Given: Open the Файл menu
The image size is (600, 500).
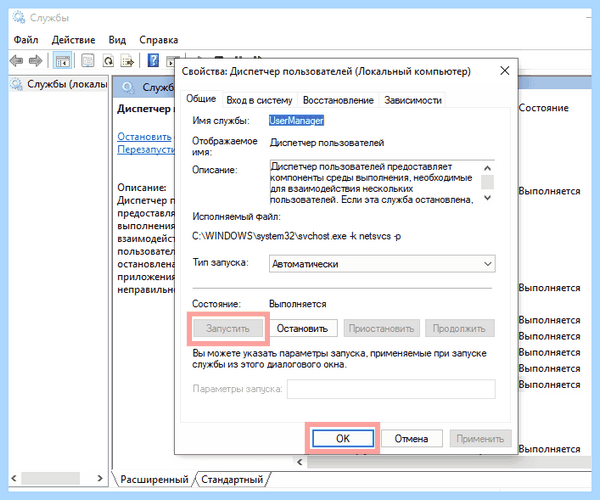Looking at the screenshot, I should [x=26, y=40].
